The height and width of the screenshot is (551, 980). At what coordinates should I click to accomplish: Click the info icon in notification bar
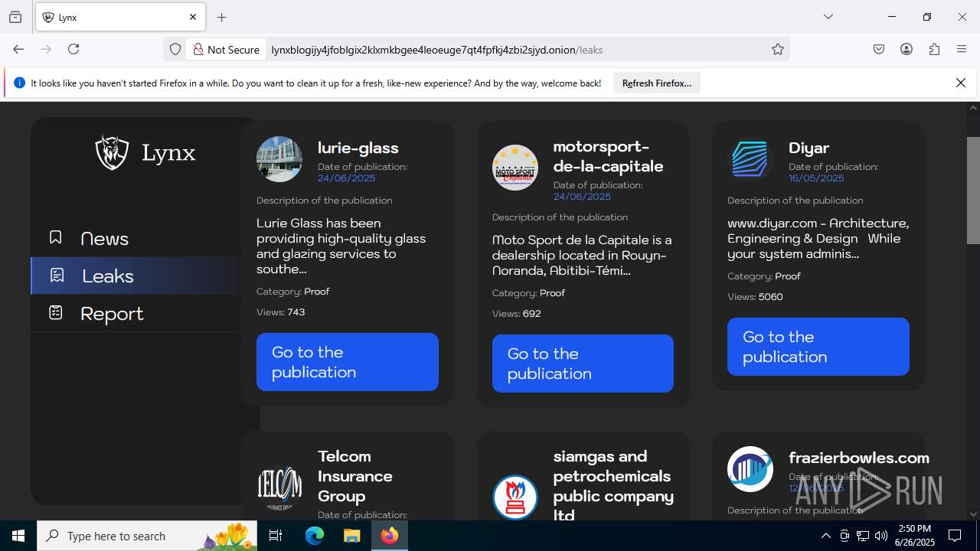point(19,83)
